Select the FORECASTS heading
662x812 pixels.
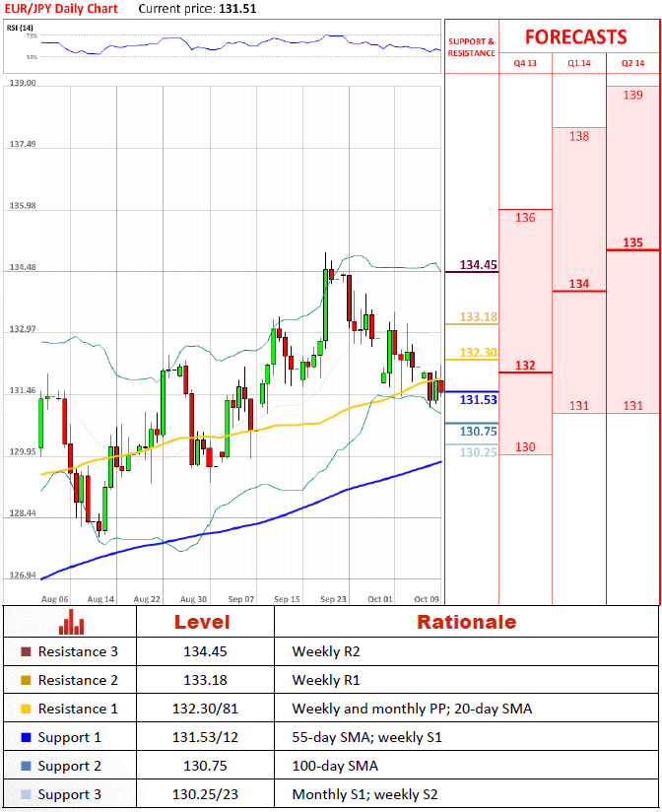coord(575,37)
